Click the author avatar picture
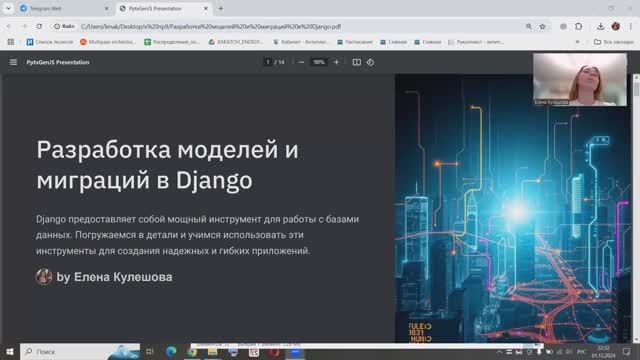The width and height of the screenshot is (640, 360). [44, 277]
